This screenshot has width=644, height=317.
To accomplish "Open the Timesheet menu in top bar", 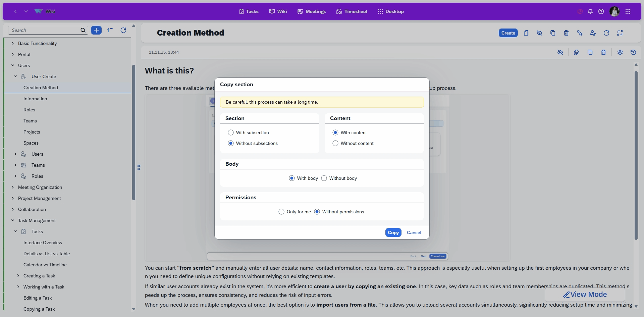I will [x=352, y=11].
